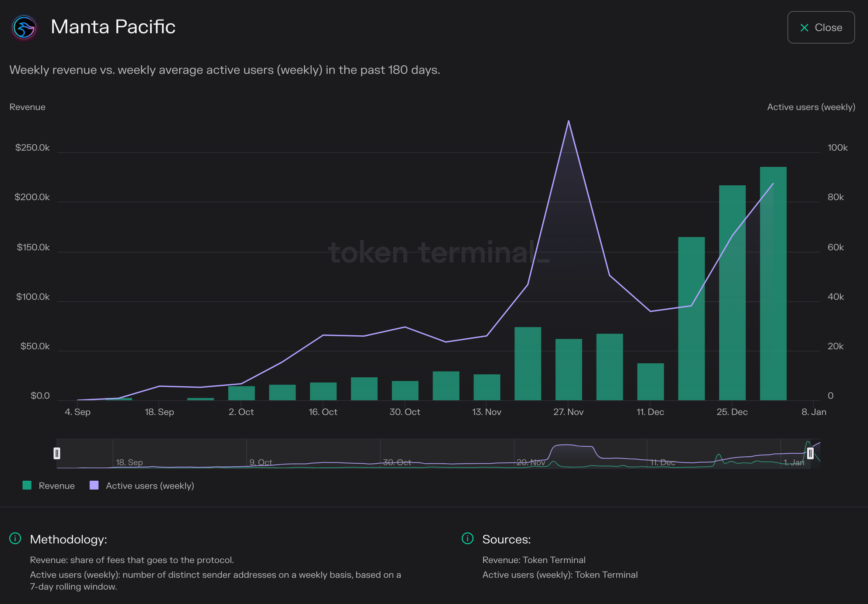Close the chart panel
Viewport: 868px width, 604px height.
tap(820, 27)
